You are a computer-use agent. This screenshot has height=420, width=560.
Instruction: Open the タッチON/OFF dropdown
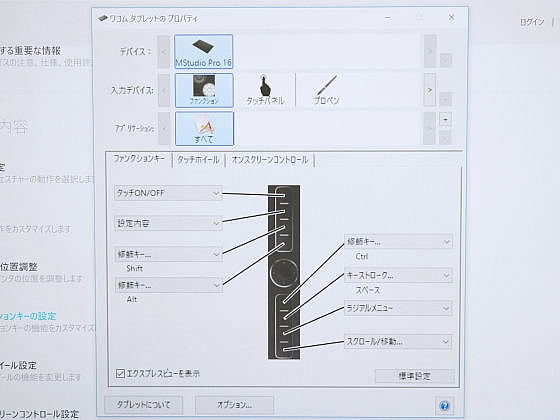(168, 193)
